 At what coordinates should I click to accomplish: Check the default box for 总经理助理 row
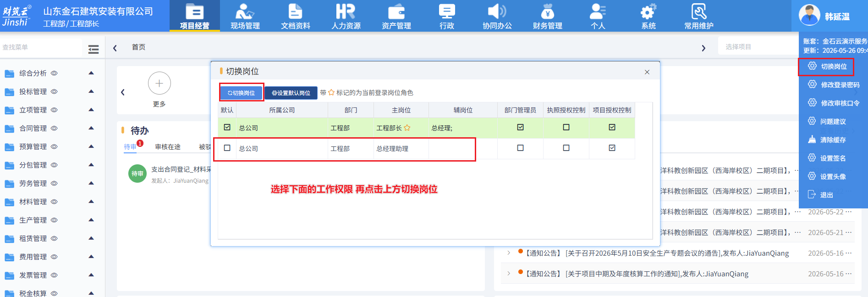227,148
